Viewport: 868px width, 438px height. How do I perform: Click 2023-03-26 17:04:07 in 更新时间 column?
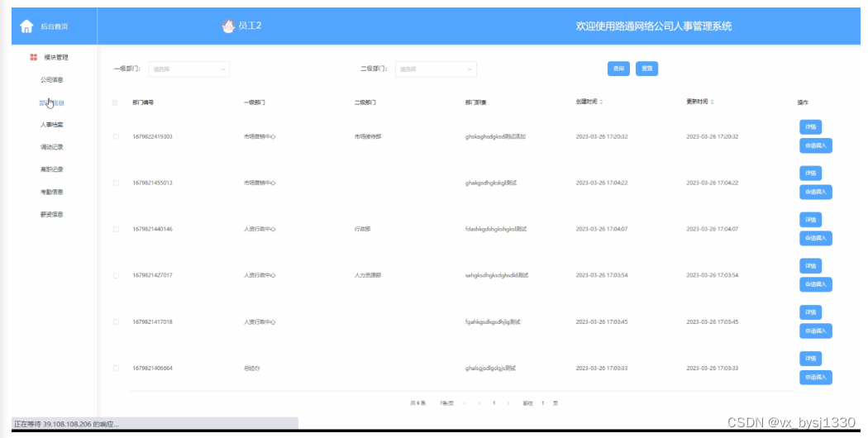coord(713,229)
